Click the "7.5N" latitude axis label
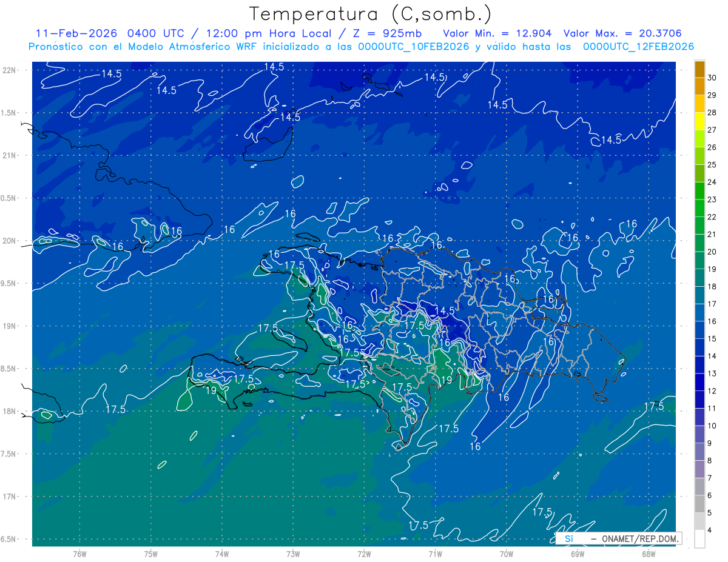This screenshot has height=562, width=728. 9,454
